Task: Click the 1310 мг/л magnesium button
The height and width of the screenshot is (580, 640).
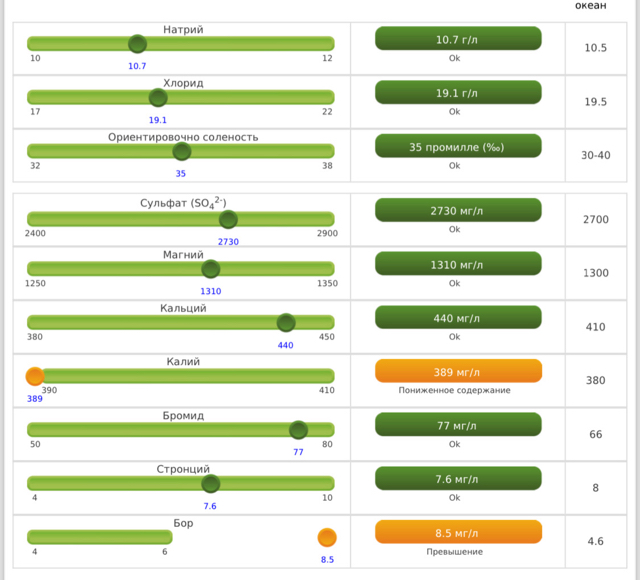Action: 458,264
